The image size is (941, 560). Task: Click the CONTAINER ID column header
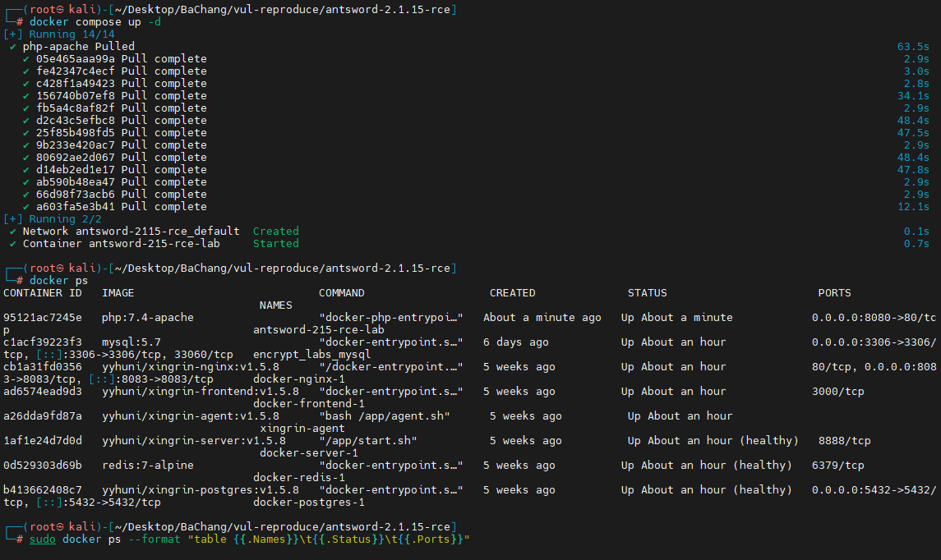[43, 293]
